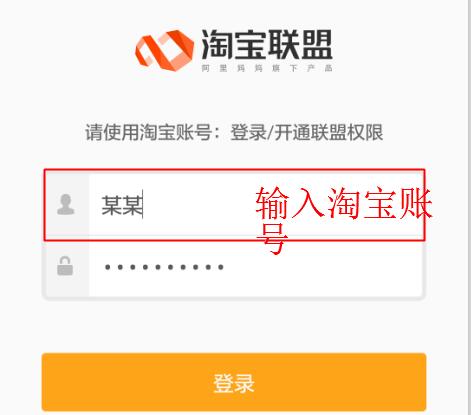Click the orange Taobao Alliance logo icon
Viewport: 471px width, 415px height.
pos(164,50)
